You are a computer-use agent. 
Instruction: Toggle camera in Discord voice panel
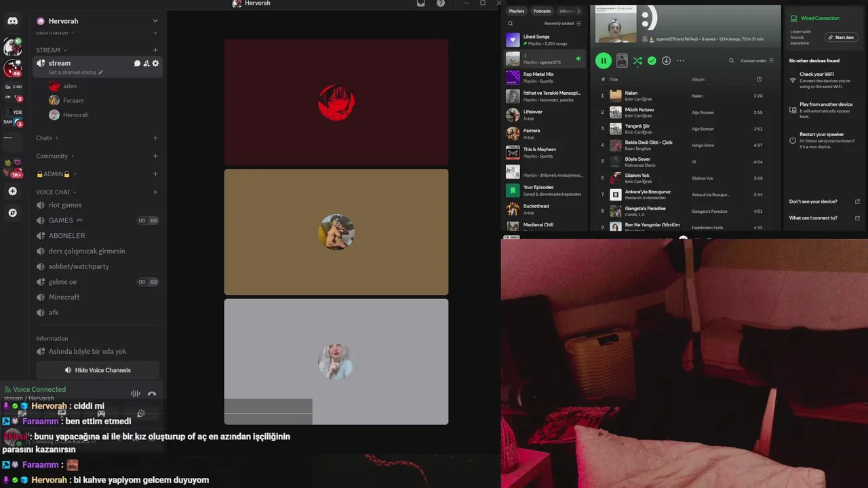pos(22,413)
